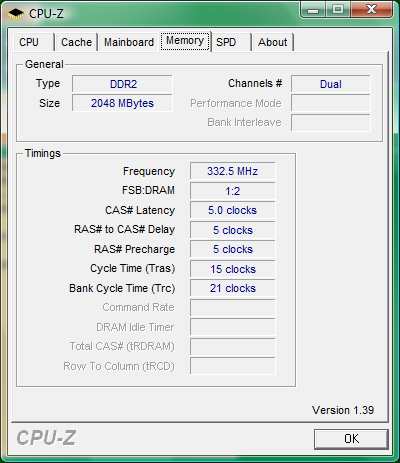Click the empty DRAM Idle Timer field

click(x=233, y=327)
